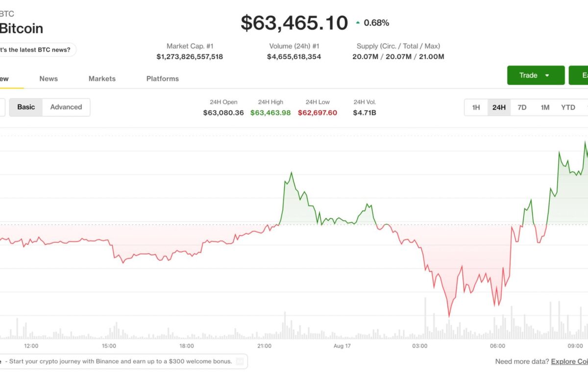Viewport: 588px width, 372px height.
Task: Click the Aug 17 marker on timeline
Action: click(342, 346)
